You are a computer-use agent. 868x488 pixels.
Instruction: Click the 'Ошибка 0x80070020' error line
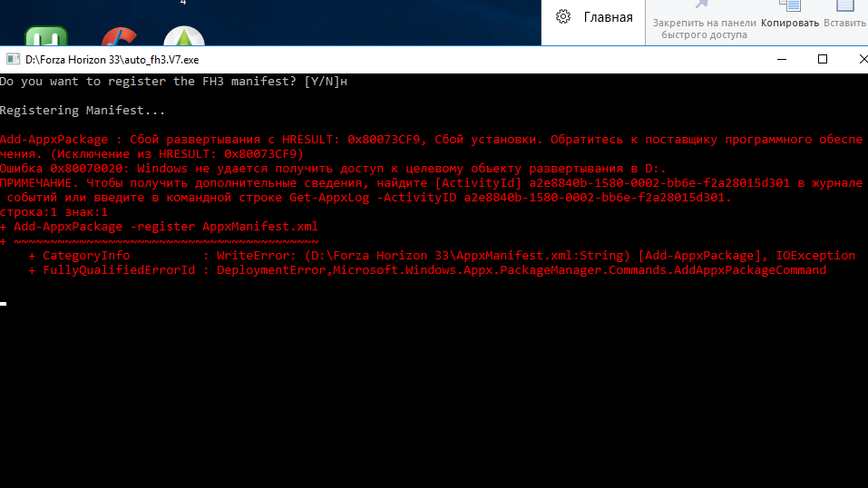[x=333, y=169]
